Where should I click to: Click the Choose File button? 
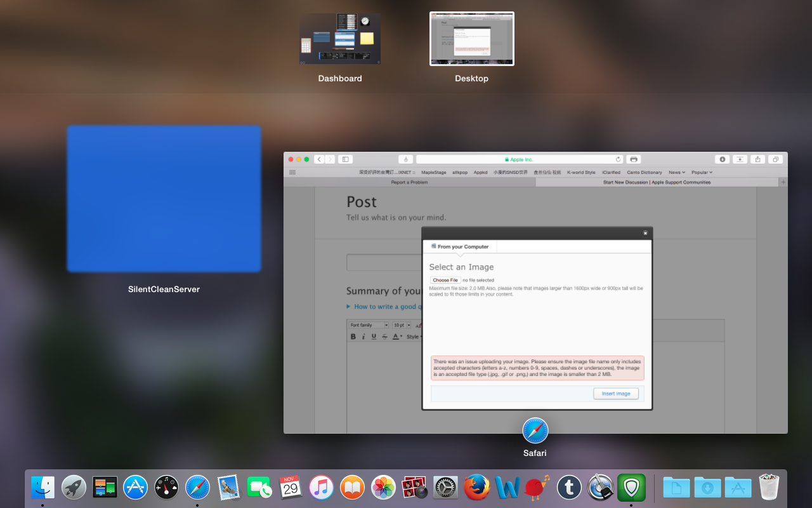pos(445,280)
